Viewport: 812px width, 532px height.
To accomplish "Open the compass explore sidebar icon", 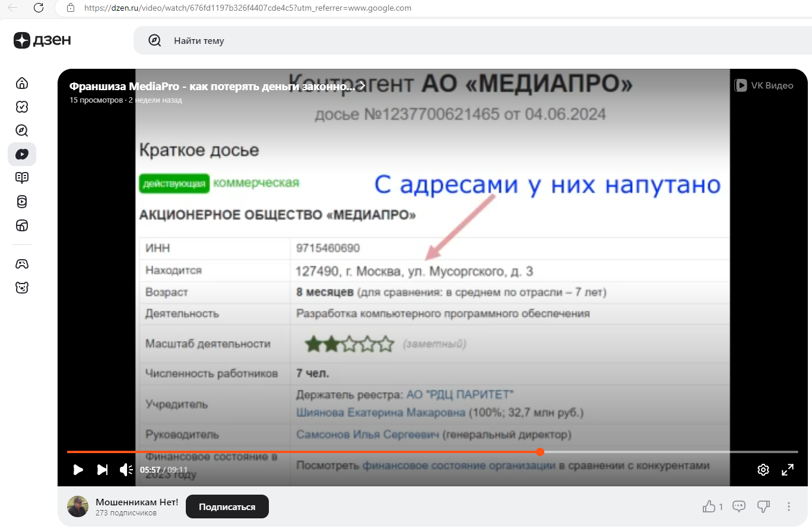I will click(x=22, y=130).
